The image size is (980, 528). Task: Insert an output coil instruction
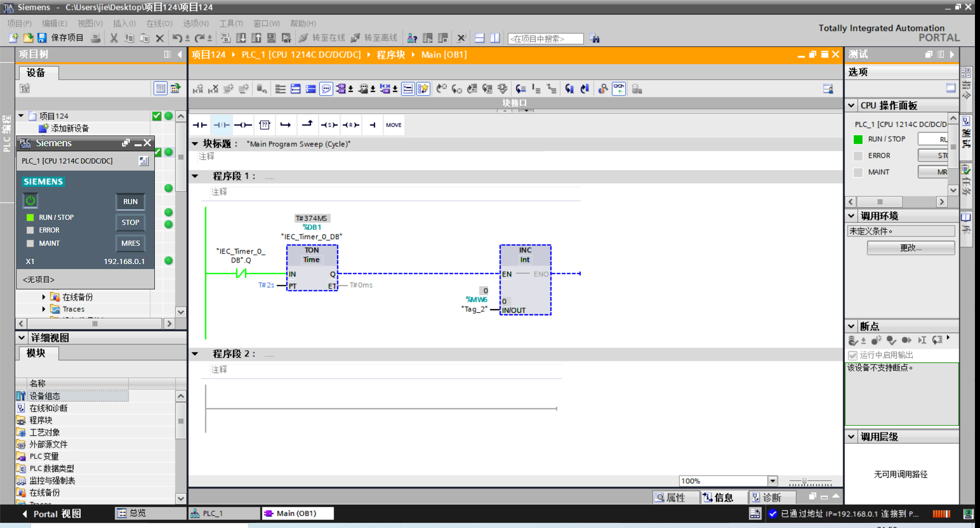[x=243, y=125]
